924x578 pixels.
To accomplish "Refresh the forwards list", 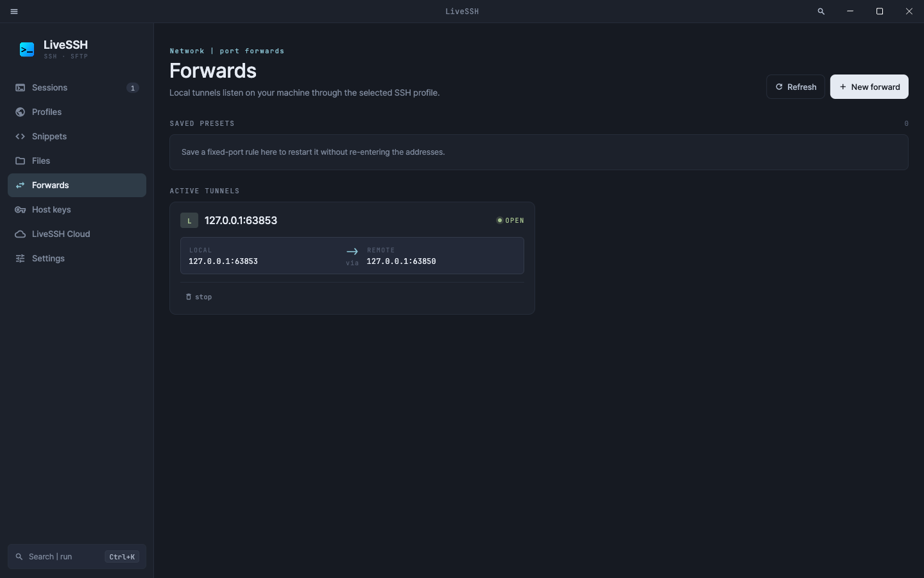I will [x=796, y=87].
